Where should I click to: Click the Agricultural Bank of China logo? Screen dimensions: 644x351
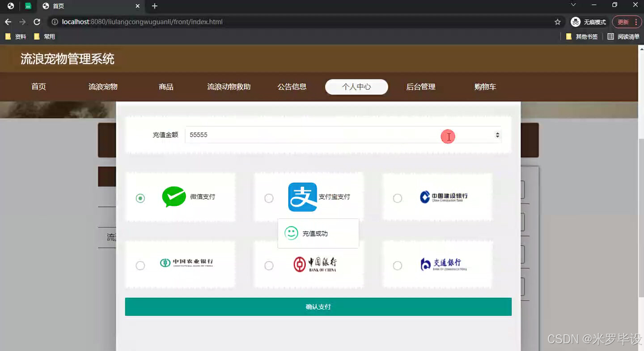pos(186,263)
